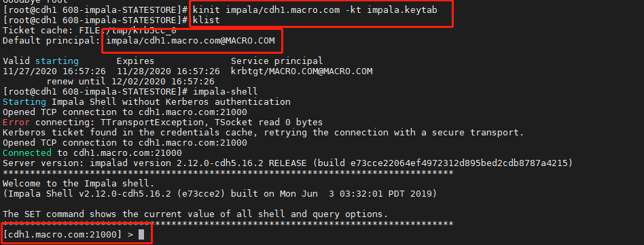Click the valid start time 11/27/2020 16:57:26
Screen dimensions: 644x245
[54, 71]
